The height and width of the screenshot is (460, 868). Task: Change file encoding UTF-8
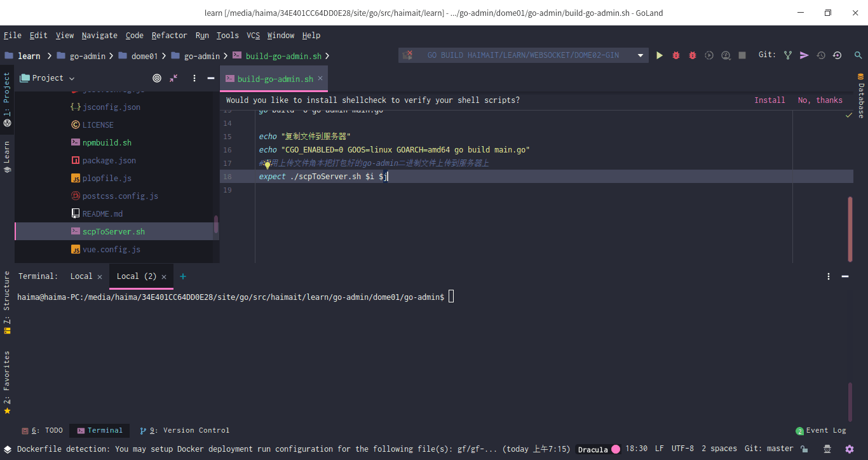coord(682,449)
